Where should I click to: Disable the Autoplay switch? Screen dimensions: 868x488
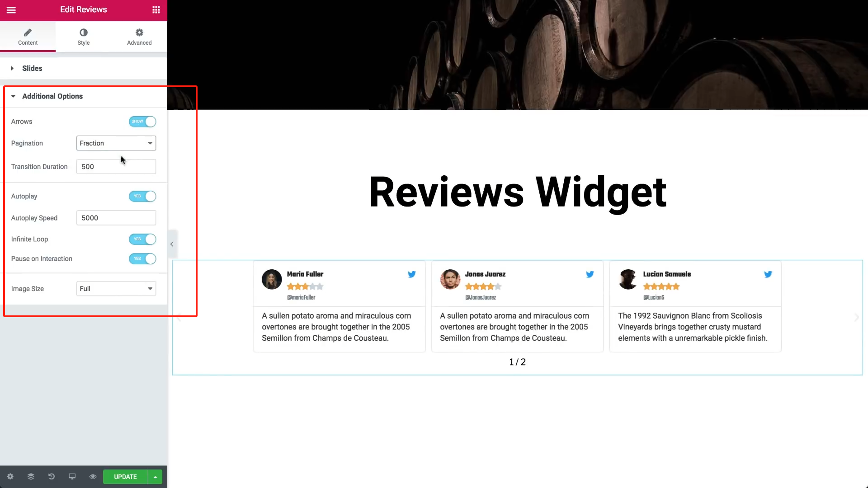click(x=142, y=196)
